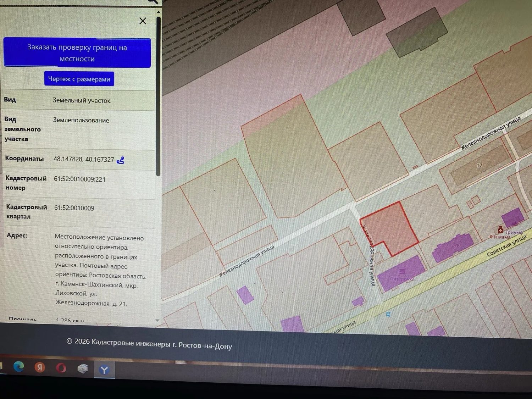This screenshot has height=399, width=532.
Task: Switch to Yandex Browser in the taskbar
Action: pos(104,370)
